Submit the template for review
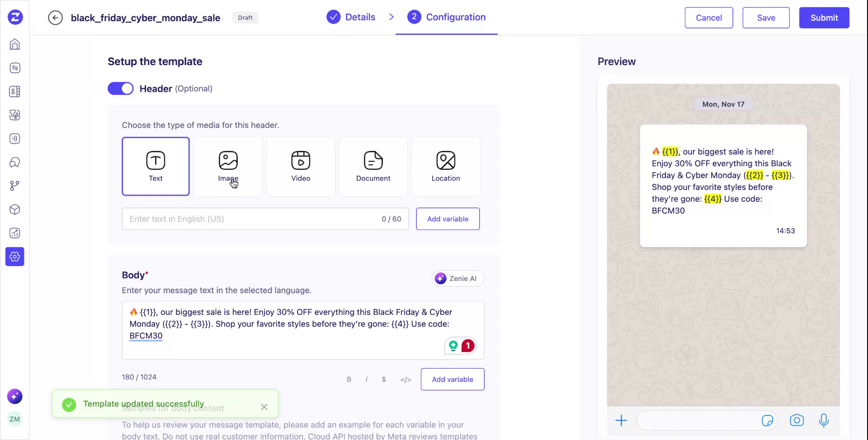This screenshot has height=440, width=868. coord(824,18)
